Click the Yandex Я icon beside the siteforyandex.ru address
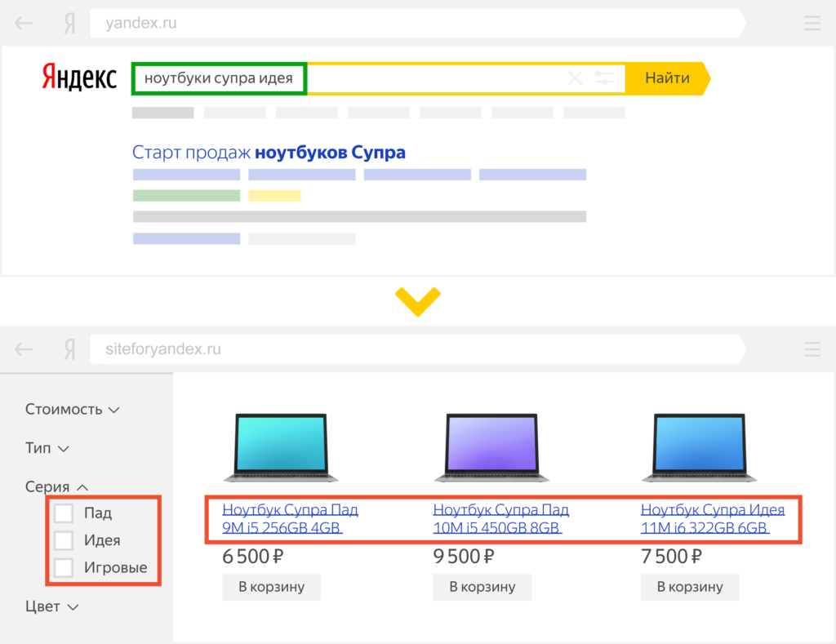 click(70, 349)
